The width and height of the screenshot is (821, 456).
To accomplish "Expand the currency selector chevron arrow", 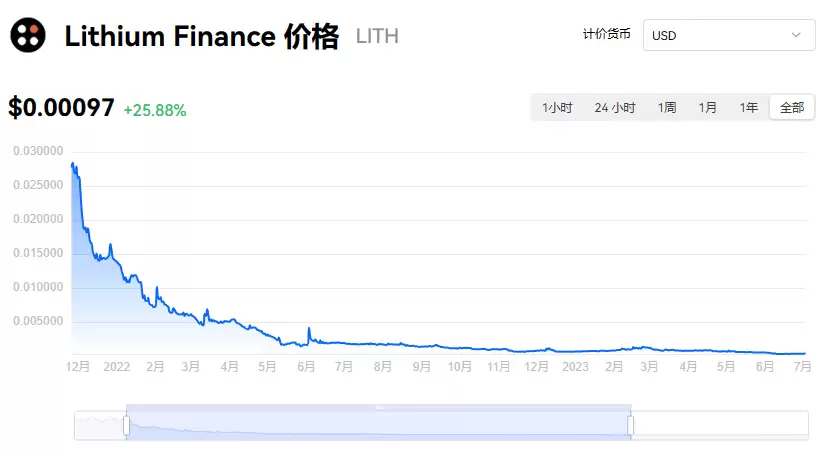I will (x=797, y=35).
